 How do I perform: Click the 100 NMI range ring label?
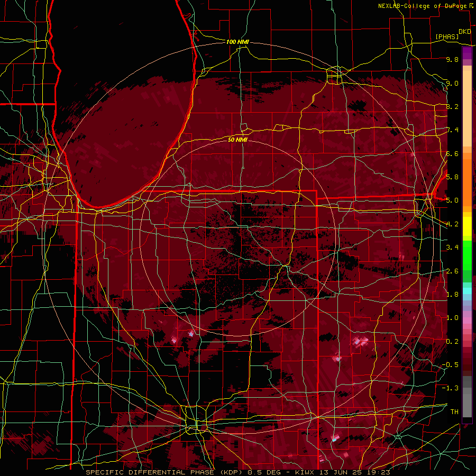coord(237,42)
